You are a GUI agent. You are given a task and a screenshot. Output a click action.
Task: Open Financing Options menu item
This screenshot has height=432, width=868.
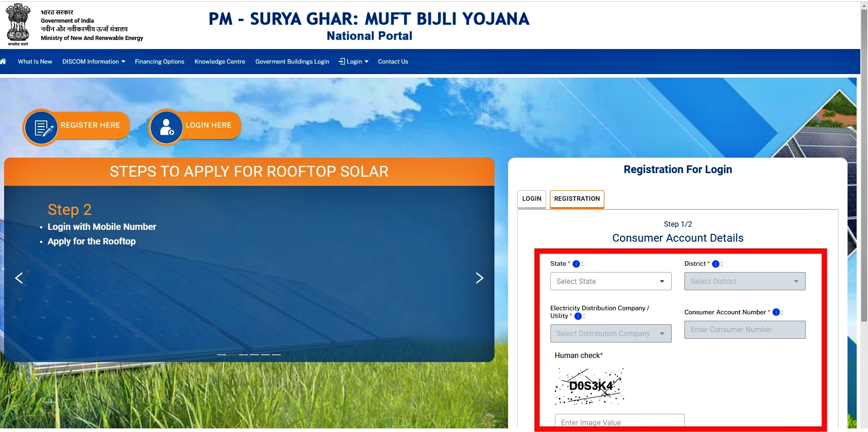point(160,62)
